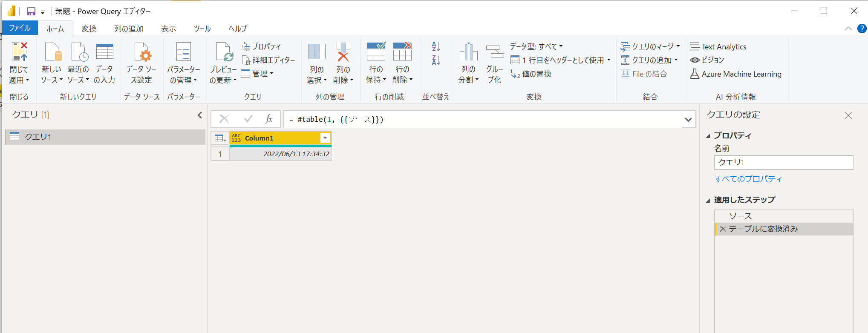Click the sort ascending A-Z icon
Screen dimensions: 868x333
435,46
